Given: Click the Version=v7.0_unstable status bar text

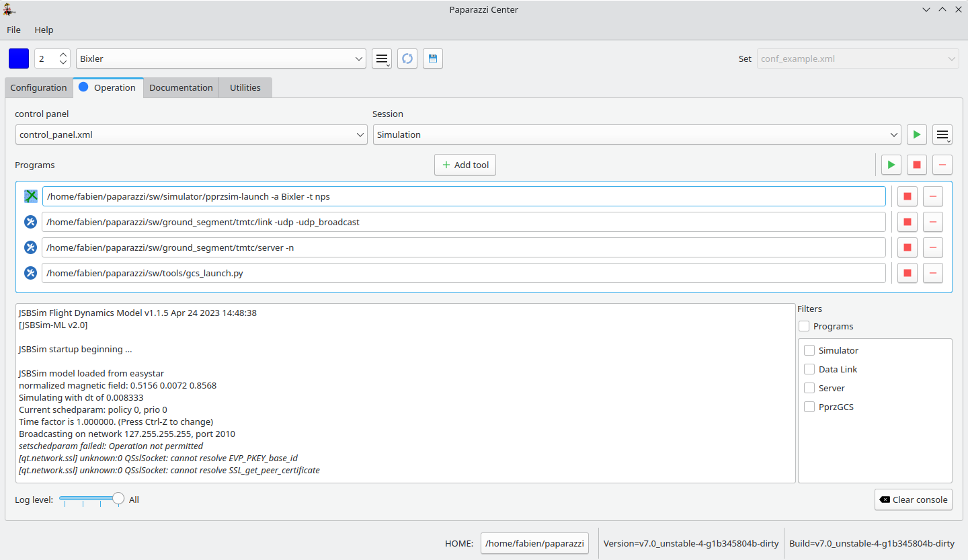Looking at the screenshot, I should point(691,543).
